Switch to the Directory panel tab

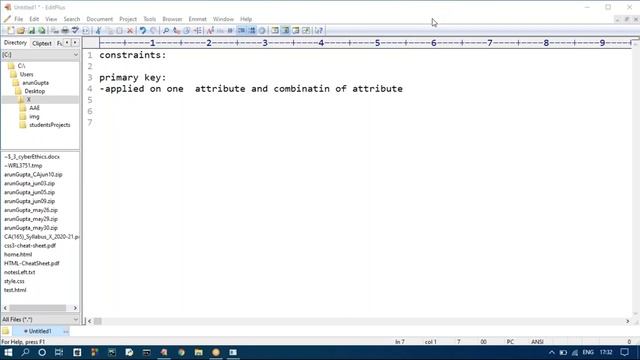(15, 43)
